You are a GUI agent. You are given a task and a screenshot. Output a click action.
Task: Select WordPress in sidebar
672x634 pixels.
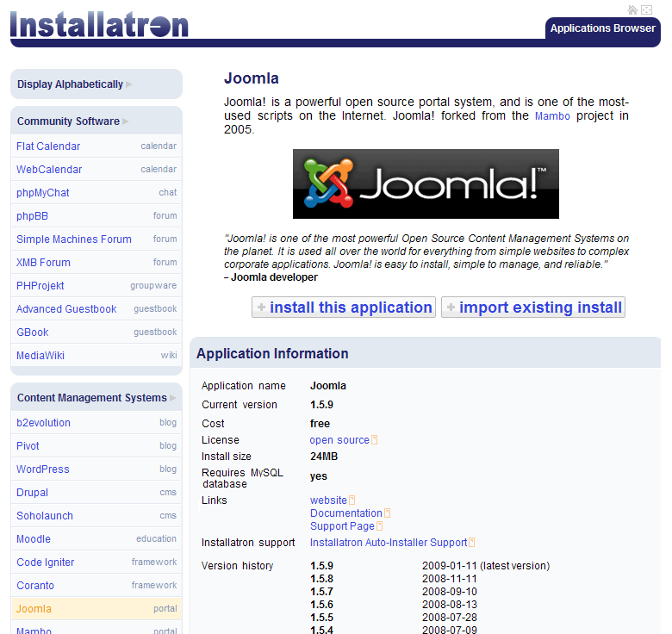pyautogui.click(x=96, y=469)
